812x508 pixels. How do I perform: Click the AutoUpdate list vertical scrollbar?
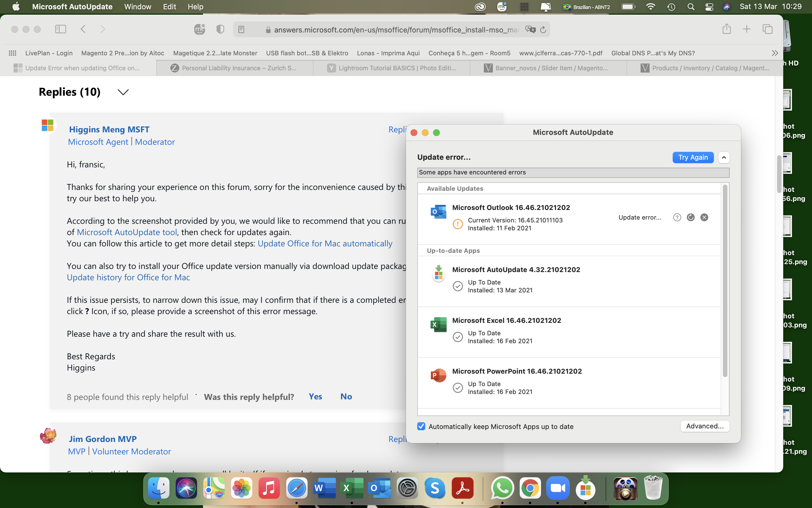(725, 281)
